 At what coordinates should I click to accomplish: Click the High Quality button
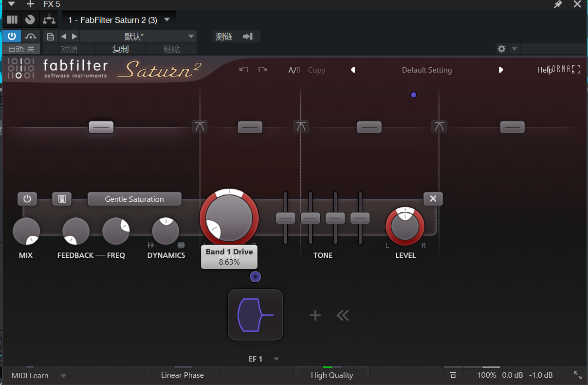331,375
